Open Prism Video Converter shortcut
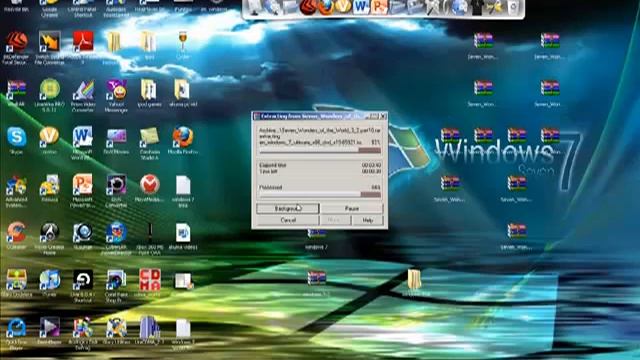This screenshot has width=640, height=360. click(x=83, y=90)
